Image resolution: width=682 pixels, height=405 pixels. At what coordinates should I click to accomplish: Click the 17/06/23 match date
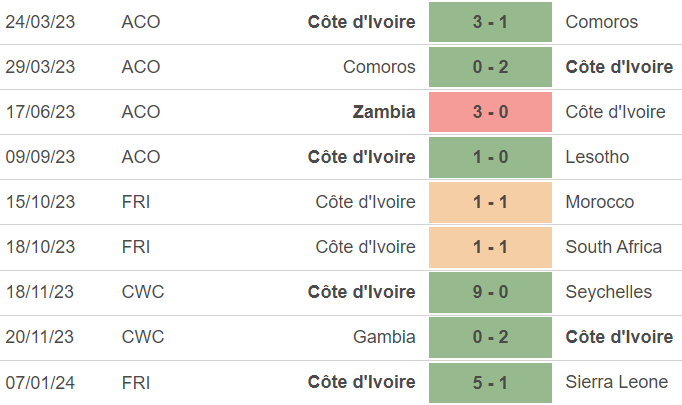pos(39,112)
